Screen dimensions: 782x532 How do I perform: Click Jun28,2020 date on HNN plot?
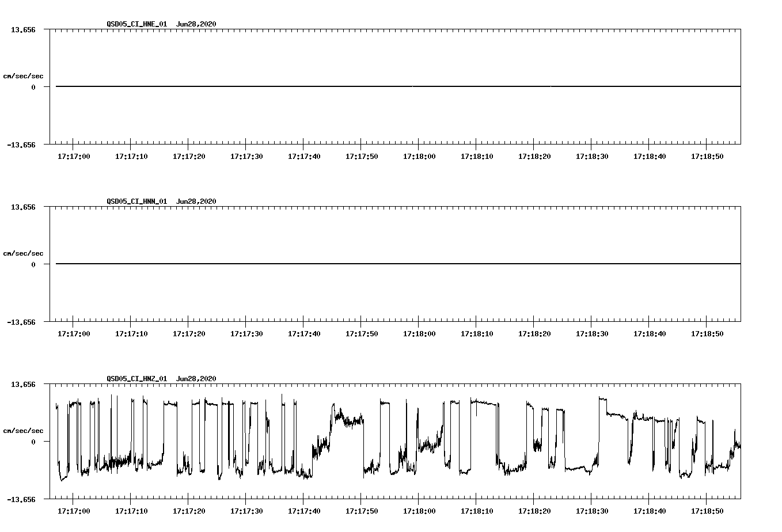point(196,202)
